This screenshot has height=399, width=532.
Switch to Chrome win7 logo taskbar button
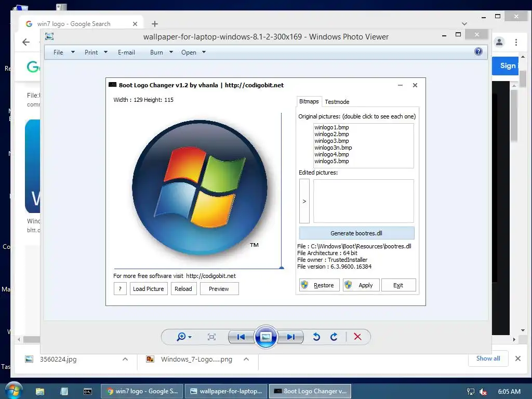point(142,391)
